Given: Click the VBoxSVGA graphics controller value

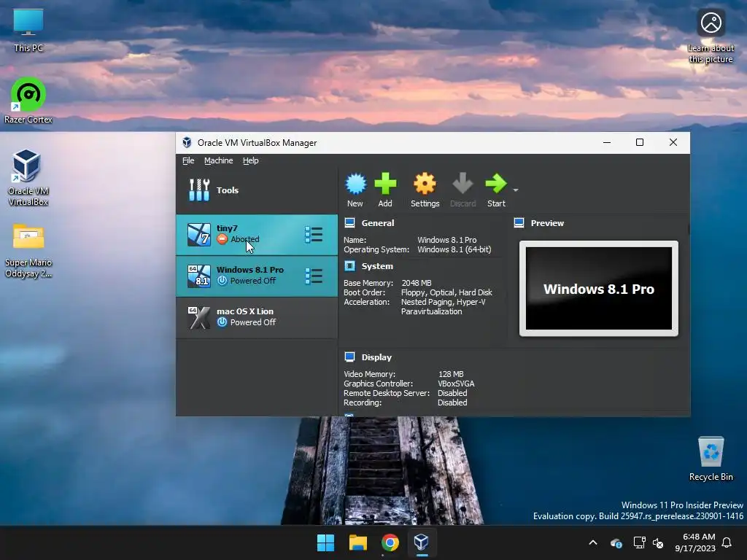Looking at the screenshot, I should click(x=456, y=384).
